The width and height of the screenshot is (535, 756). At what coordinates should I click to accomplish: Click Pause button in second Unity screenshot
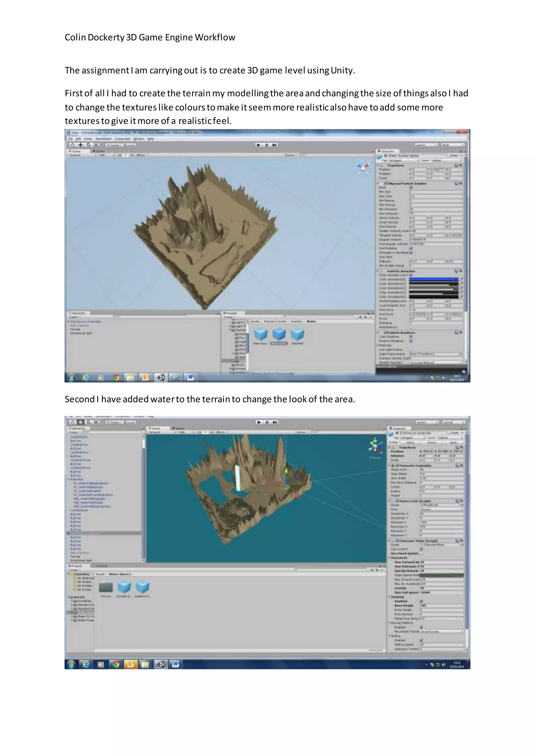coord(267,422)
